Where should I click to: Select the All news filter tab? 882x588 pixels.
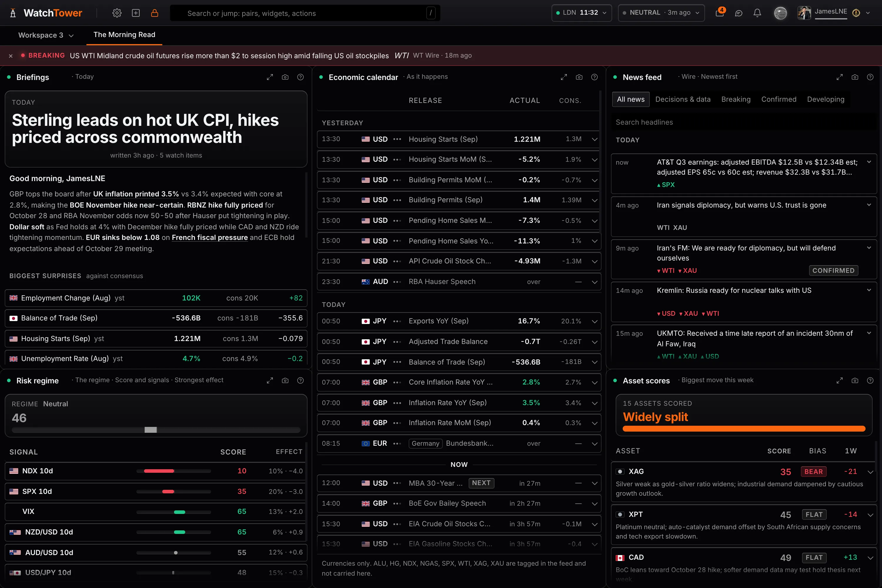630,99
